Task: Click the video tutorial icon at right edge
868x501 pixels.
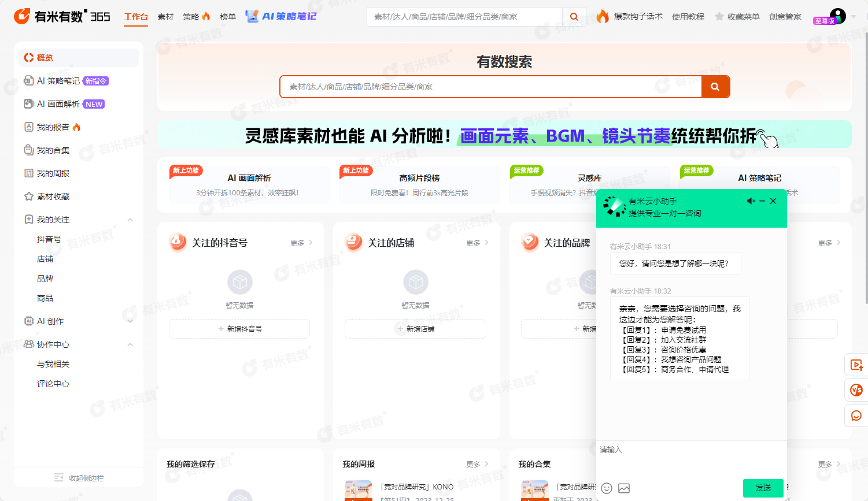Action: (856, 365)
